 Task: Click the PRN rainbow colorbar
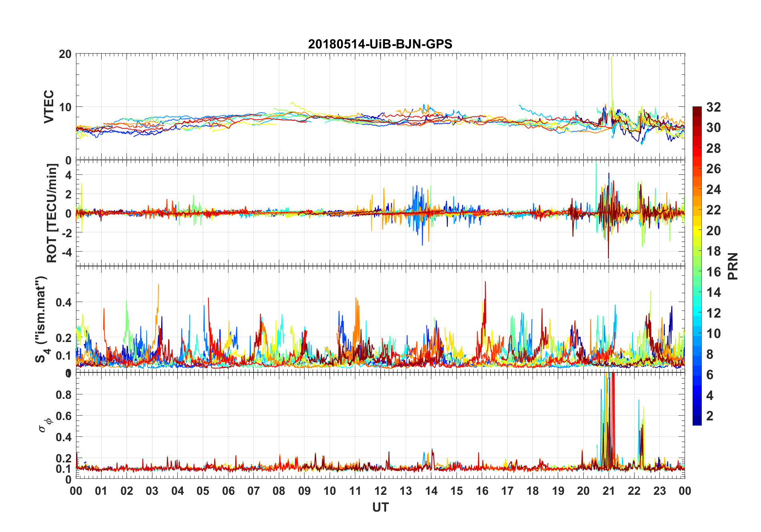[x=697, y=266]
